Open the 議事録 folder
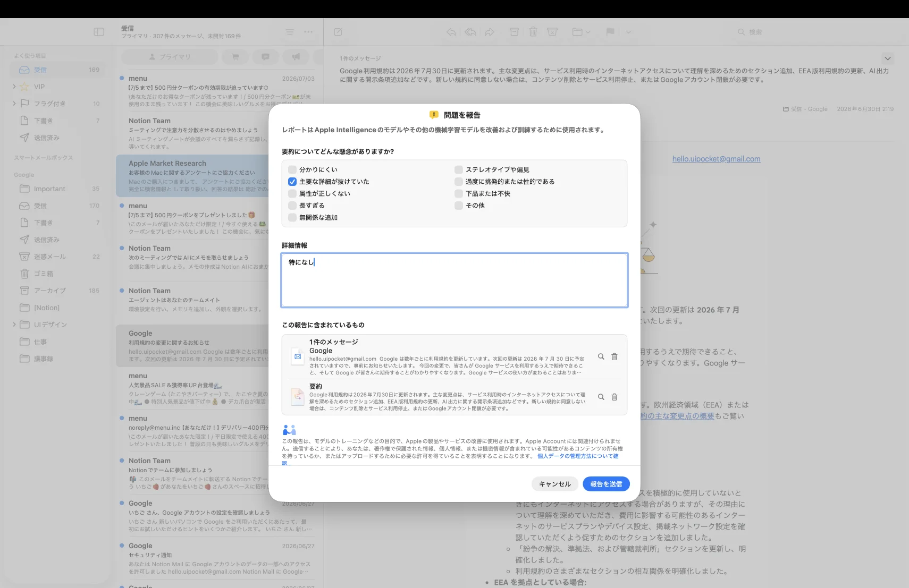The width and height of the screenshot is (909, 588). [58, 359]
